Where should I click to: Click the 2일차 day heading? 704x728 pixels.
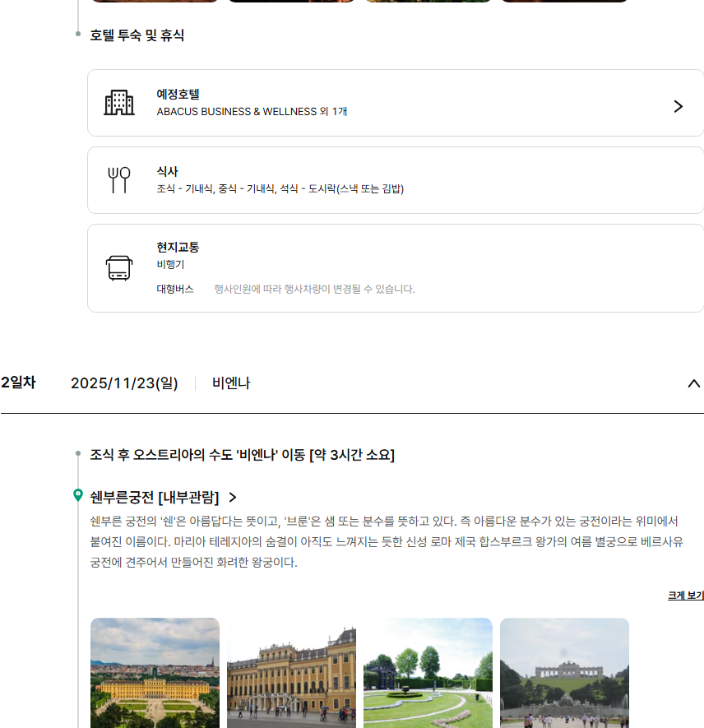coord(18,383)
